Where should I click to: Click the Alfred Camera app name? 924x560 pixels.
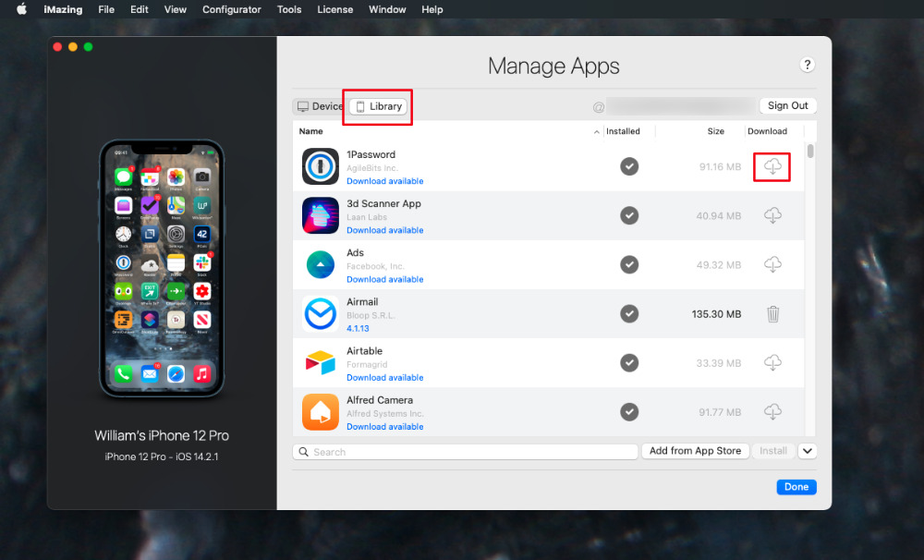[380, 399]
